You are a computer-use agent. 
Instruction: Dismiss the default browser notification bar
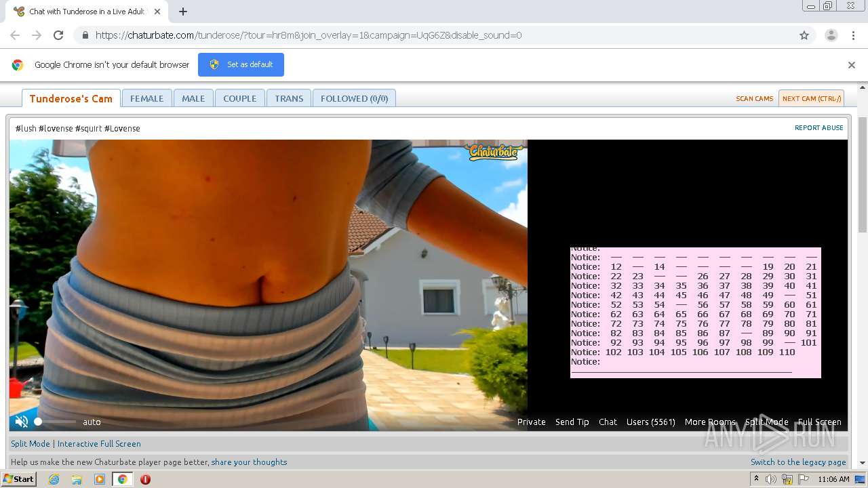(x=852, y=65)
